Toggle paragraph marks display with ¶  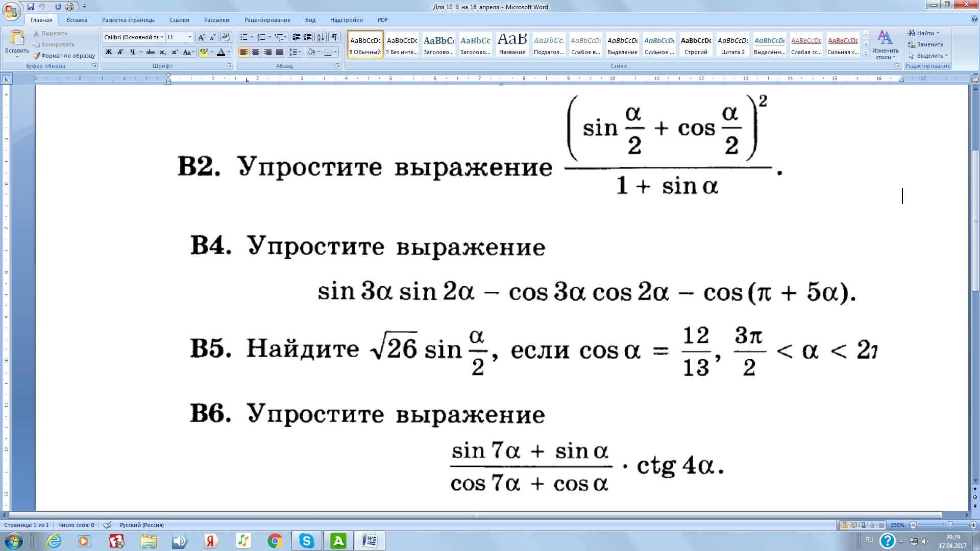(x=334, y=37)
